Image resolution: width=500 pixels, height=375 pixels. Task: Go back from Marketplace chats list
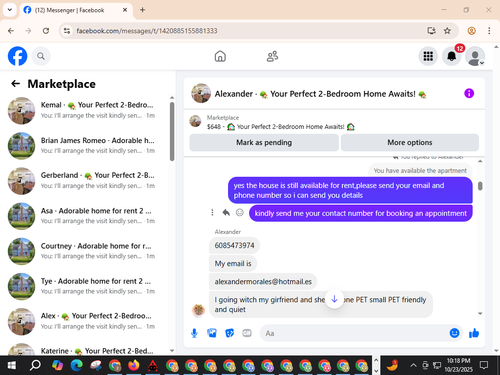tap(15, 84)
